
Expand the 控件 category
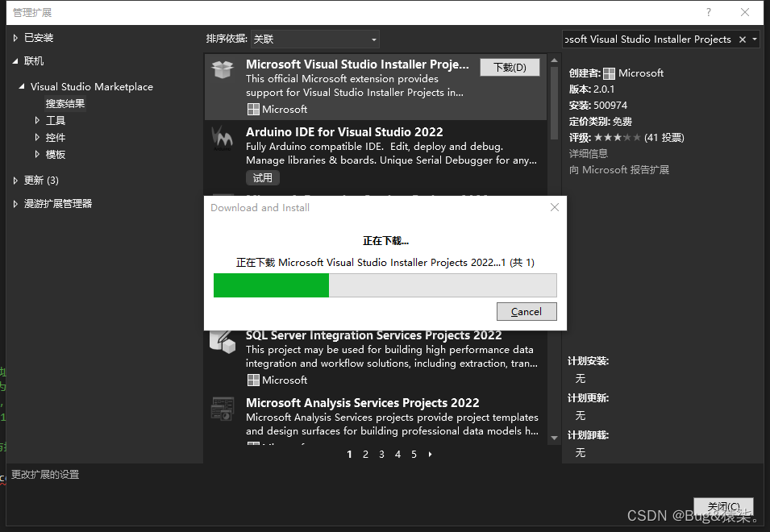pos(37,137)
